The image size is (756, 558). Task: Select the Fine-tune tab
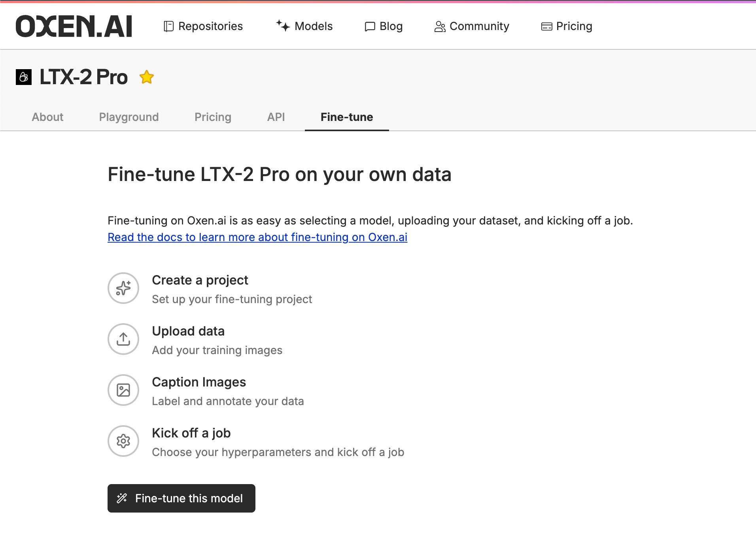coord(347,117)
